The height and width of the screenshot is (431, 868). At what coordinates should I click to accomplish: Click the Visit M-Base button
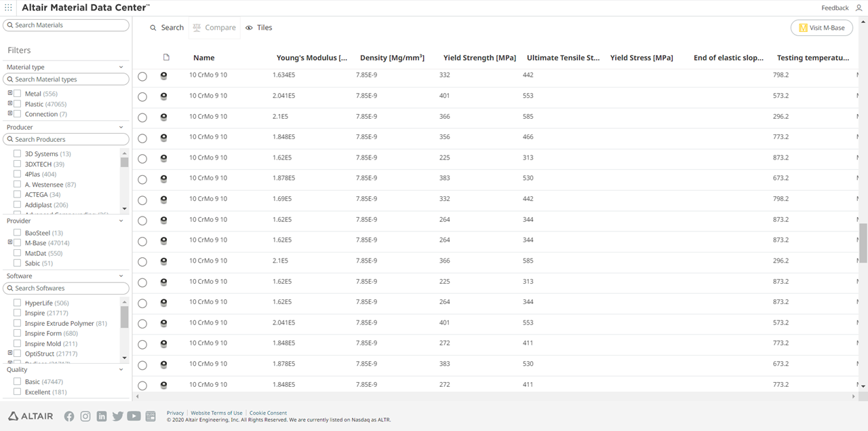pos(821,28)
